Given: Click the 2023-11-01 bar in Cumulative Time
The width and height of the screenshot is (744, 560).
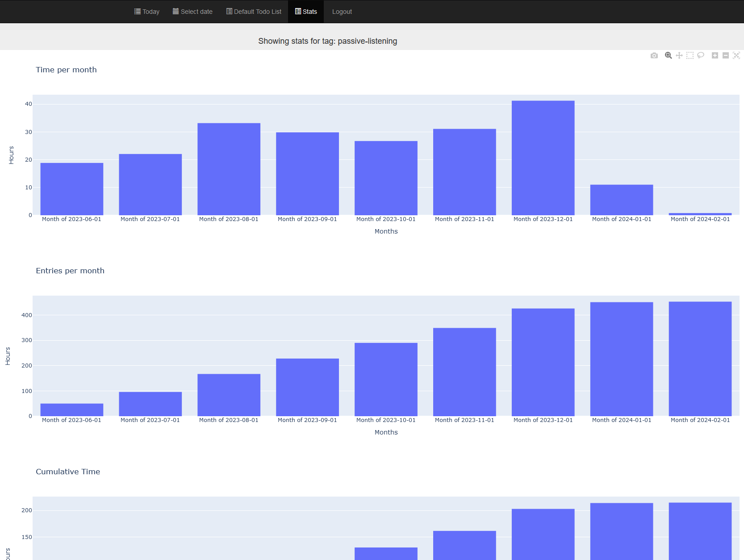Looking at the screenshot, I should pyautogui.click(x=465, y=545).
